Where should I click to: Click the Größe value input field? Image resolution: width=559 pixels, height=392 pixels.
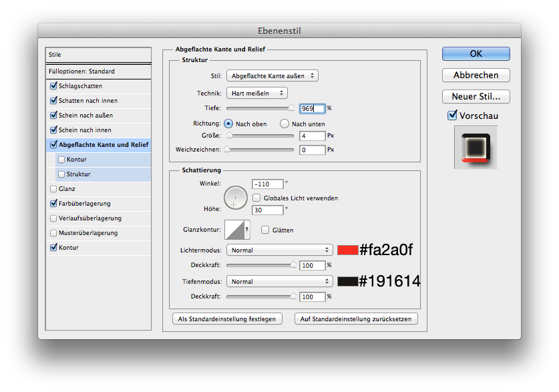pos(312,136)
